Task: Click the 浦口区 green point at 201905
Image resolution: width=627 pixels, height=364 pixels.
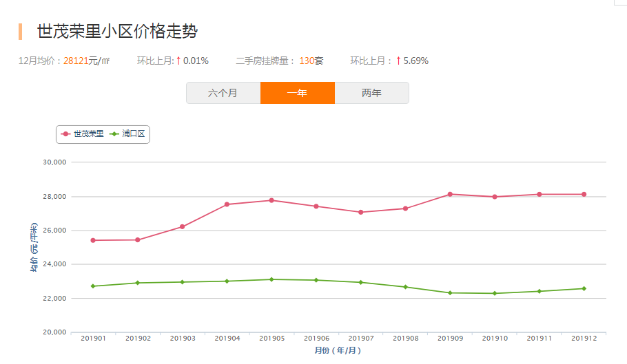Action: click(x=271, y=279)
